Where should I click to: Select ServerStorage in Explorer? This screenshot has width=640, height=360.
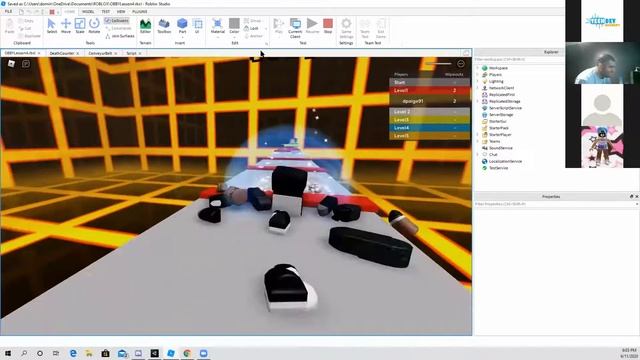click(501, 115)
